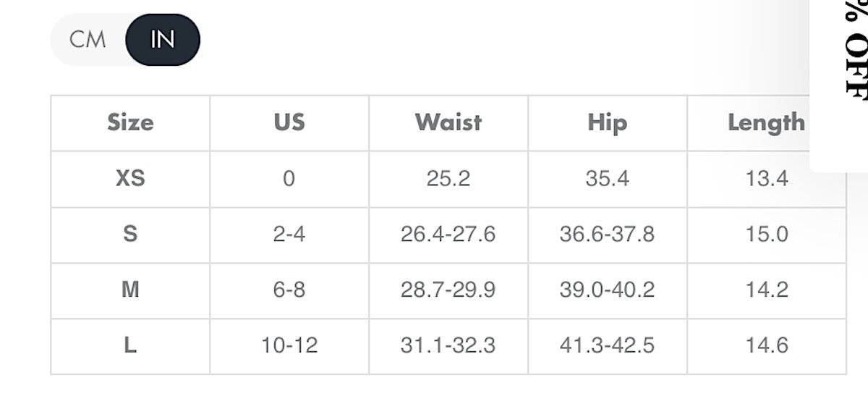Image resolution: width=868 pixels, height=396 pixels.
Task: Click the Length column header
Action: [766, 122]
